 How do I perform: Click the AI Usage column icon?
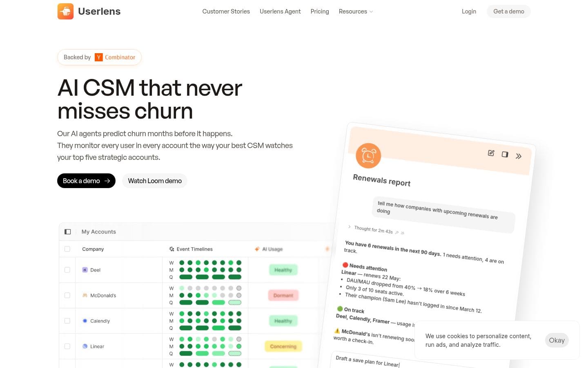tap(257, 249)
